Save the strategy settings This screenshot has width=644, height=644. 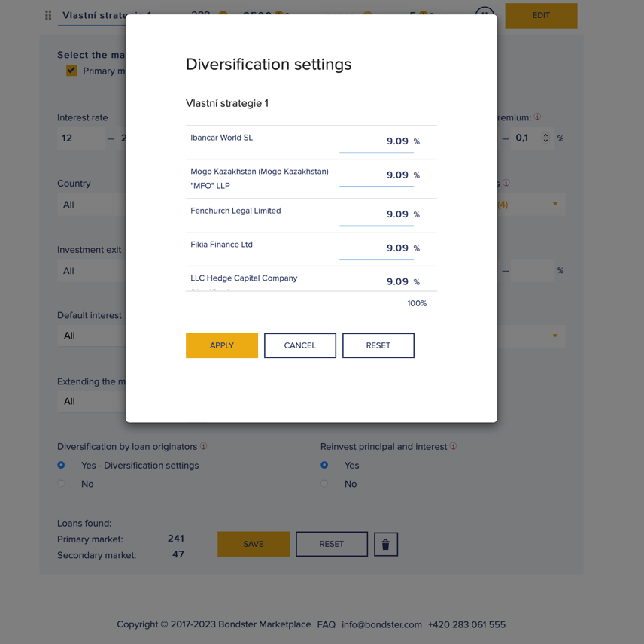[x=254, y=544]
